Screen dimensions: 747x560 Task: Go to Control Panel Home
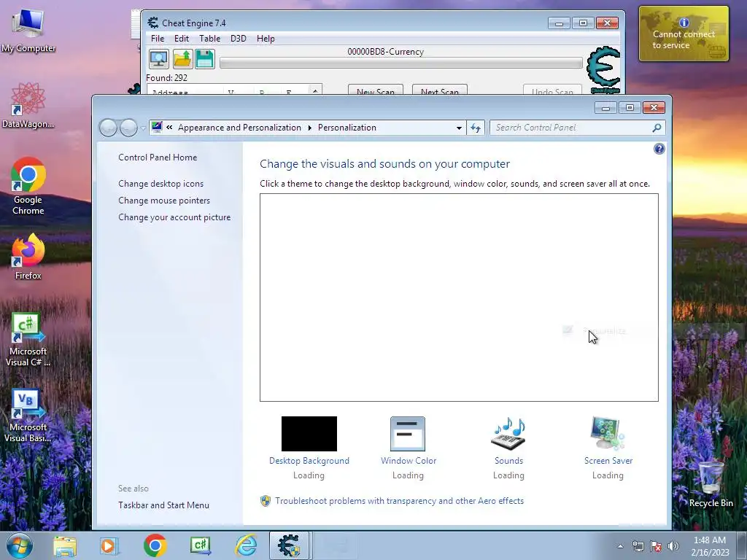point(158,157)
